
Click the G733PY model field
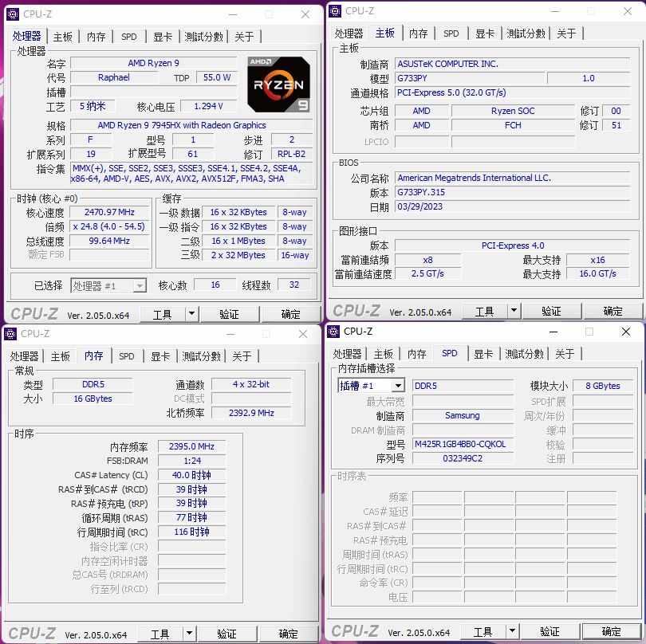click(470, 78)
